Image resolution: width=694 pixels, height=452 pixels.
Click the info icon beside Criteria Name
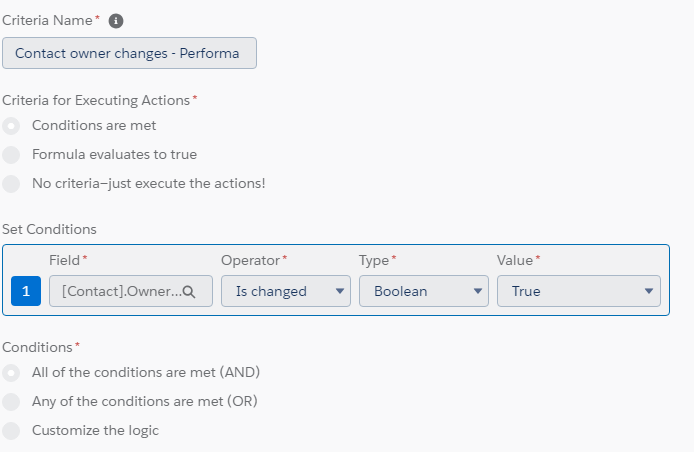116,21
